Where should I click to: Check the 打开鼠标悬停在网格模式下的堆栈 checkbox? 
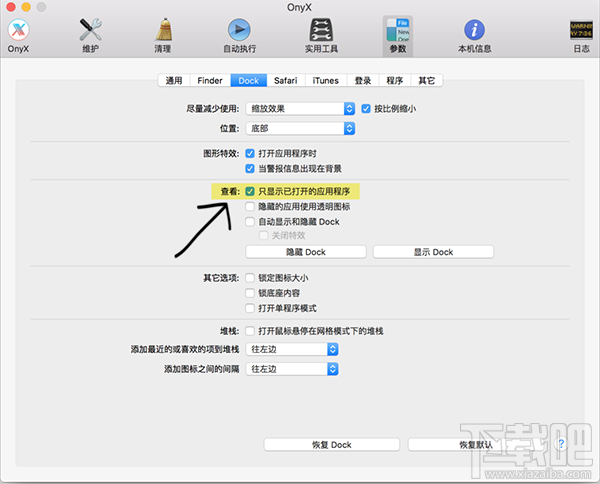(250, 331)
